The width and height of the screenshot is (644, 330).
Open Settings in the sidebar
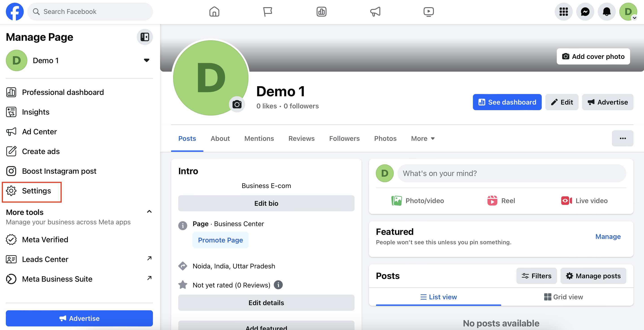[x=32, y=191]
